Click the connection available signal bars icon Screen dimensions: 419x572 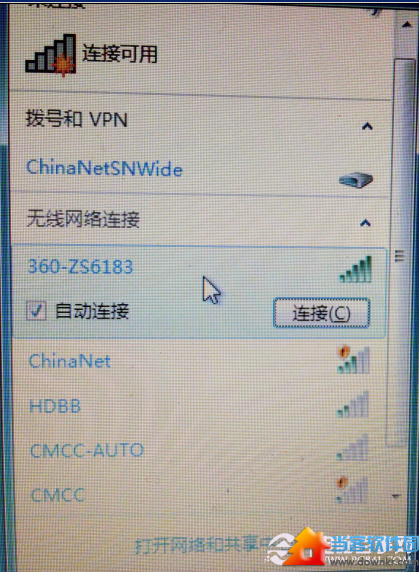[51, 55]
